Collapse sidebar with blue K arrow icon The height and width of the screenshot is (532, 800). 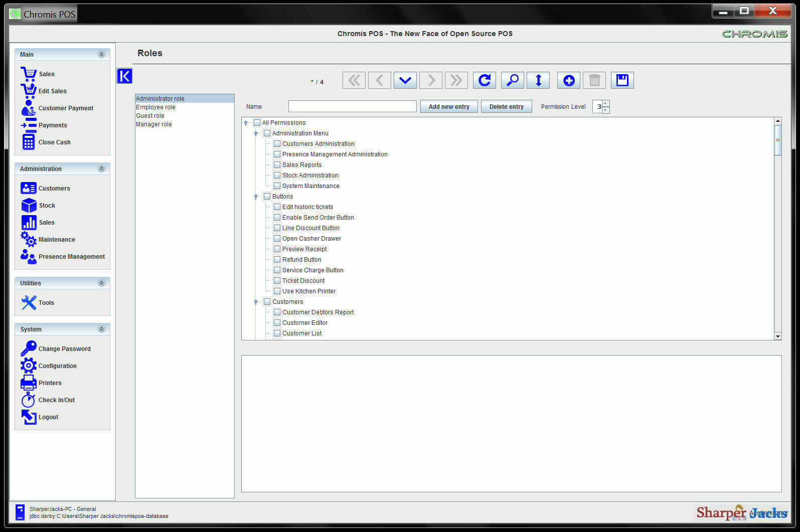pyautogui.click(x=124, y=76)
